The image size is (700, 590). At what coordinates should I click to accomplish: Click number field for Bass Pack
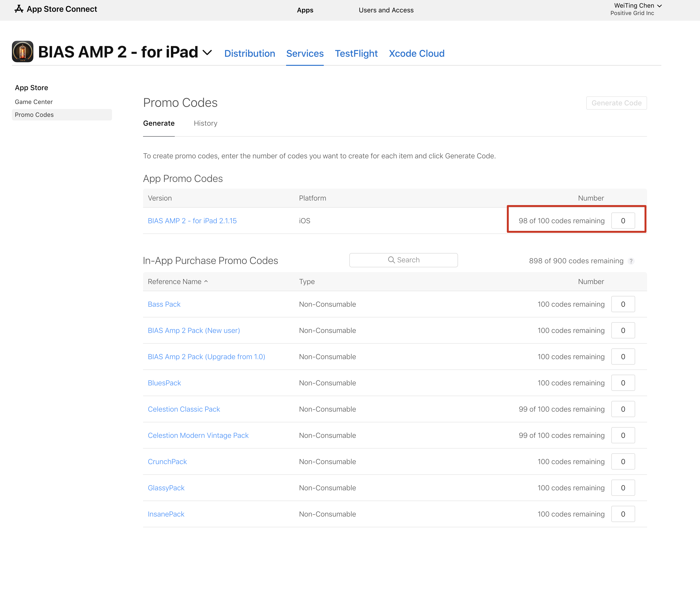click(x=623, y=304)
